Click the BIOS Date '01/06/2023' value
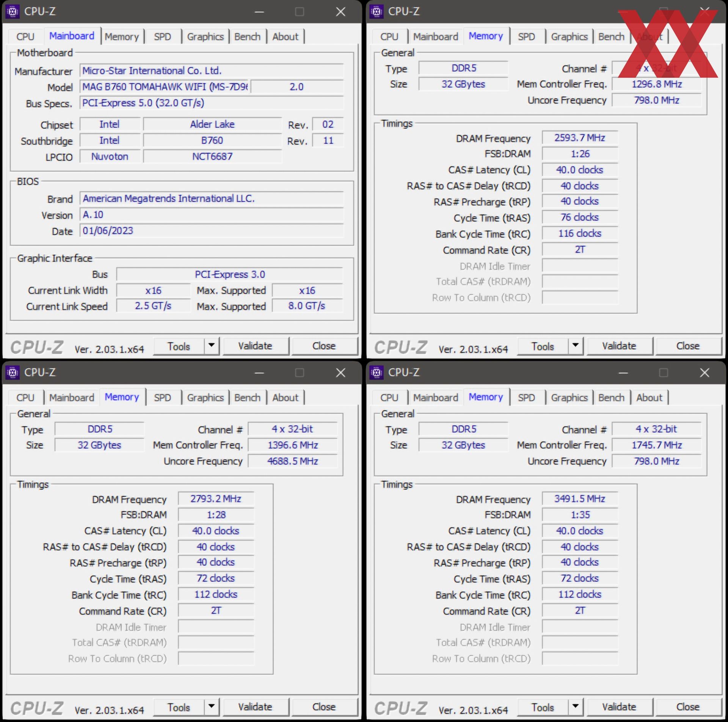Viewport: 728px width, 722px height. 212,231
